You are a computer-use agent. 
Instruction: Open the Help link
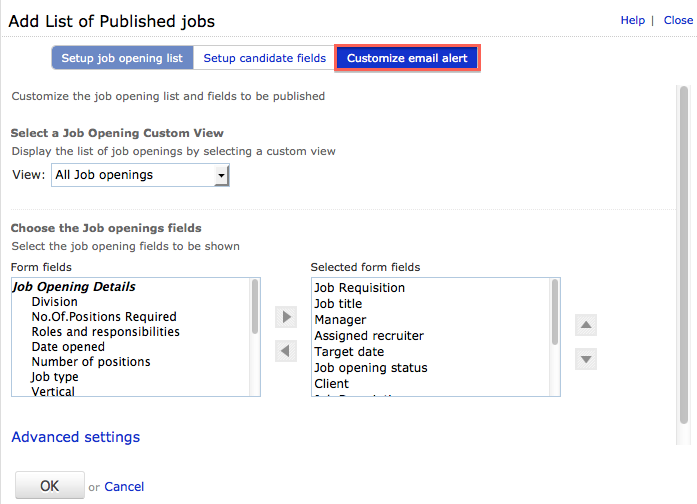pyautogui.click(x=633, y=20)
